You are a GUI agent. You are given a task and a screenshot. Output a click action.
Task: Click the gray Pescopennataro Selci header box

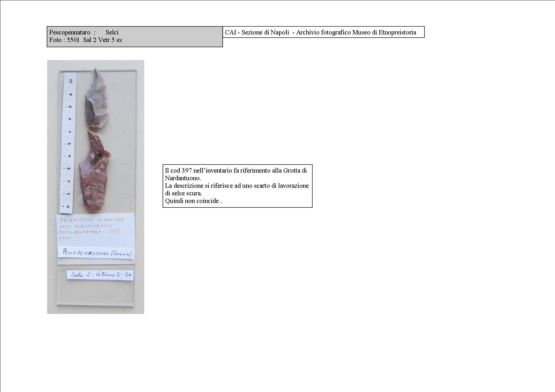tap(135, 37)
